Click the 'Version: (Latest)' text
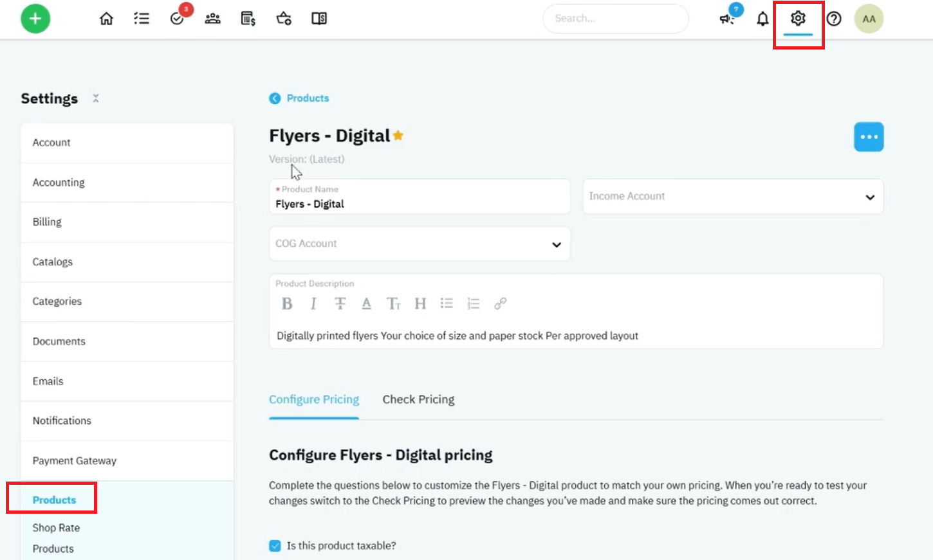Viewport: 933px width, 560px height. point(306,159)
